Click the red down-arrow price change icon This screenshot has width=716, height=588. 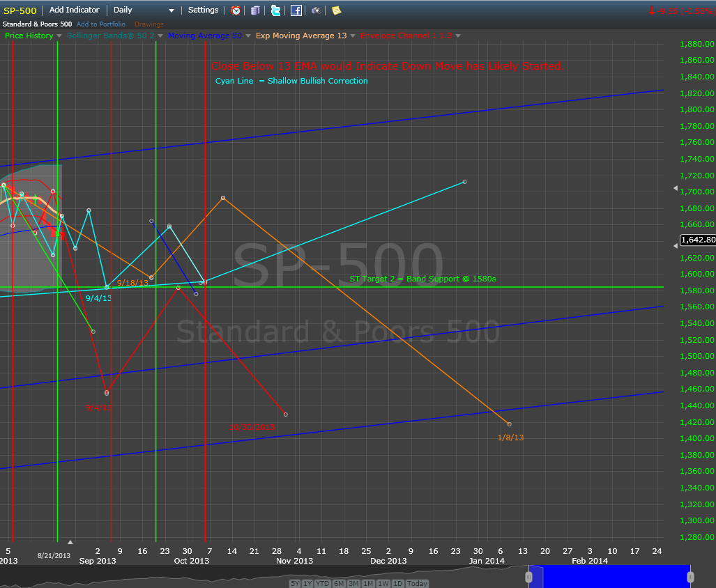(x=652, y=10)
